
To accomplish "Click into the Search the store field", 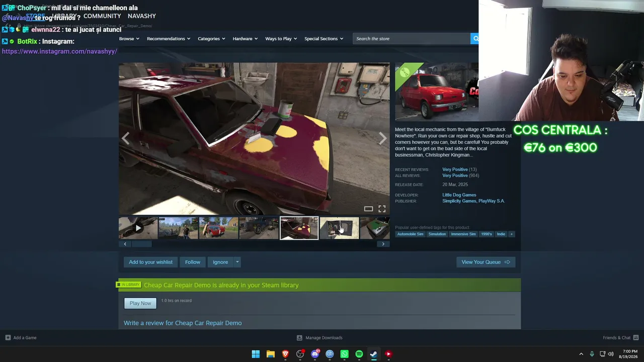I will (x=412, y=39).
